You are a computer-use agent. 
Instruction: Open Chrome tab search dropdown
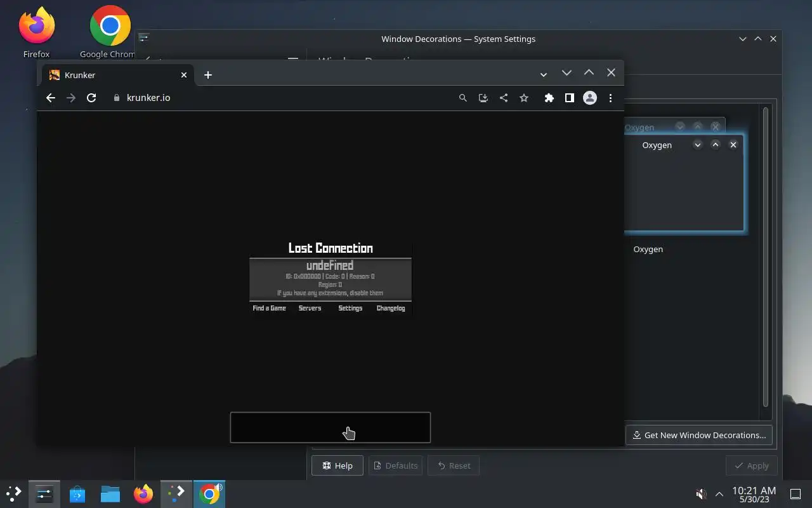544,75
